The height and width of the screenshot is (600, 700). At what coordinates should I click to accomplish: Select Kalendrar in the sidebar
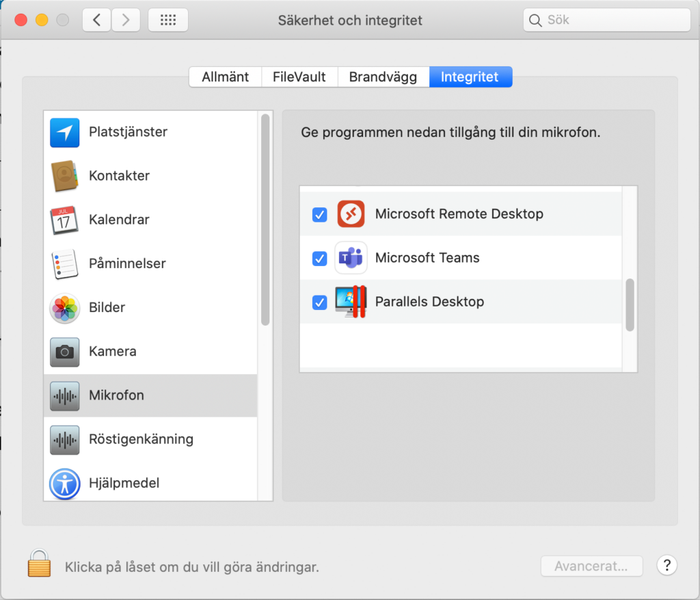pos(150,220)
